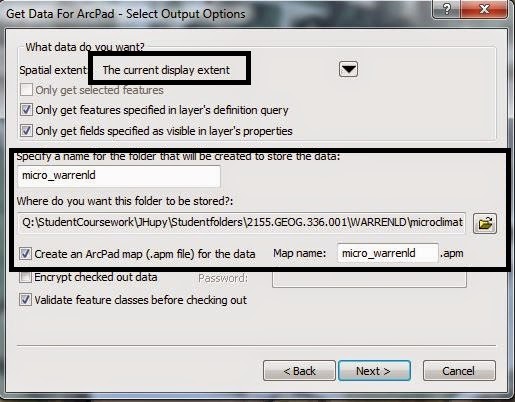
Task: Close the Get Data For ArcPad dialog
Action: pos(484,9)
